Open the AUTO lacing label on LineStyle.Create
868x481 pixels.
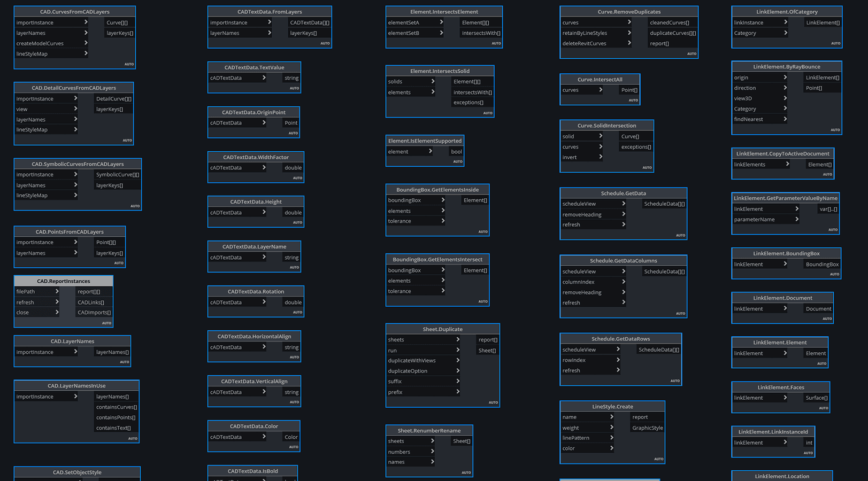point(658,459)
